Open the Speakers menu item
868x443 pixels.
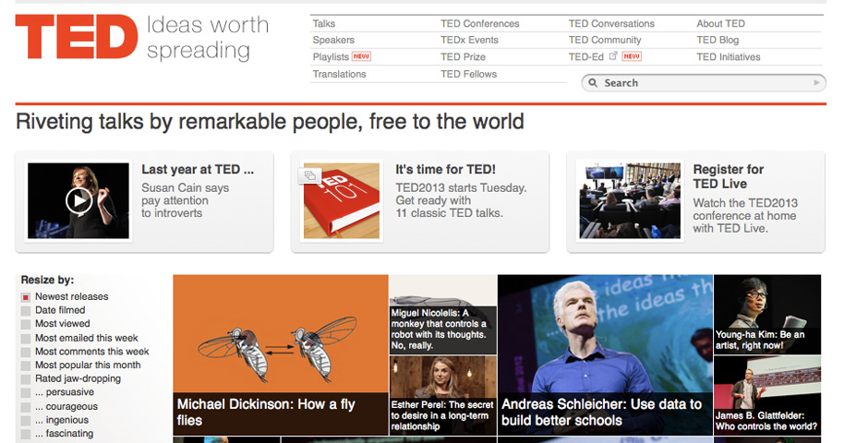click(x=333, y=40)
